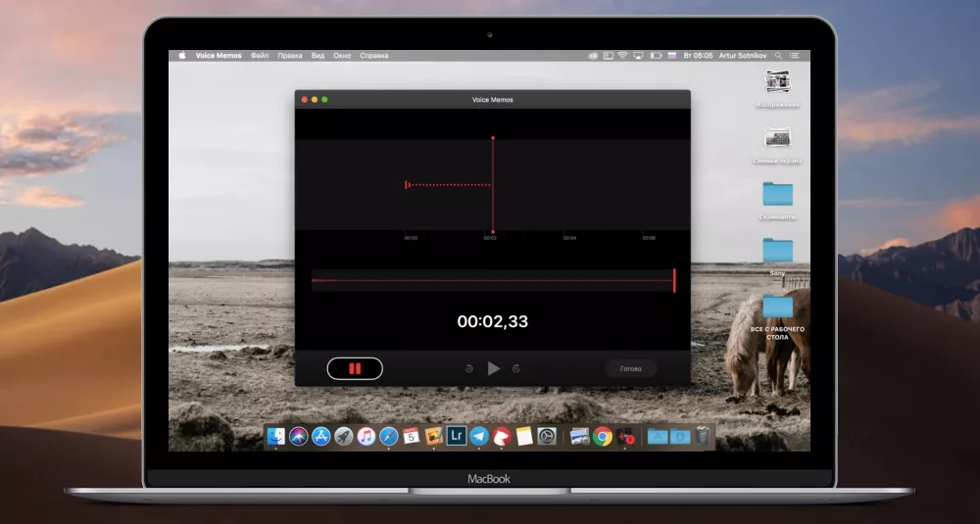The height and width of the screenshot is (524, 980).
Task: Click the 00:04 mark on timeline ruler
Action: pos(569,238)
